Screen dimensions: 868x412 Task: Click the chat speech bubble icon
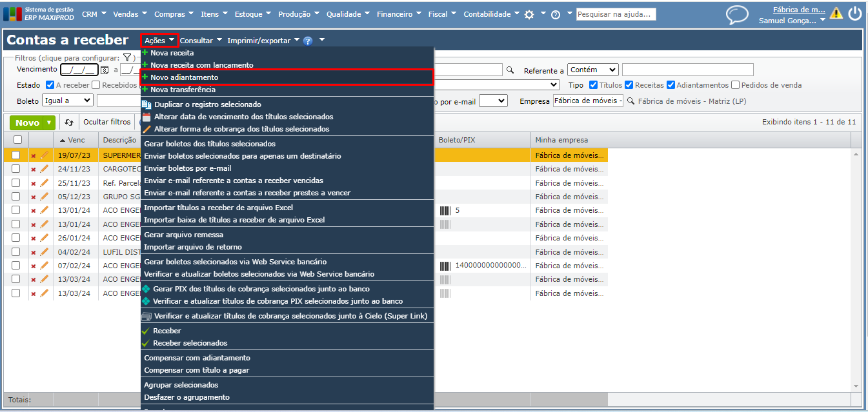click(x=737, y=14)
